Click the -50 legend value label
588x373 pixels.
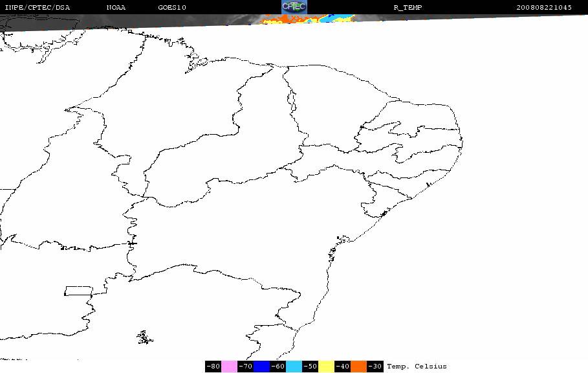[310, 367]
